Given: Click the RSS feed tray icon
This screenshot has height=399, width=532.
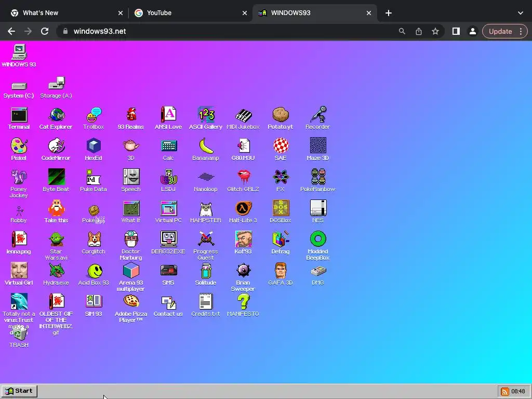Looking at the screenshot, I should point(505,392).
